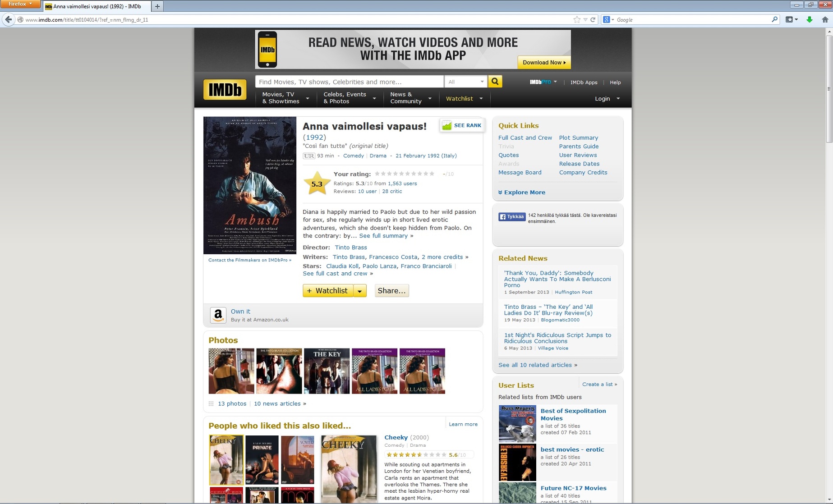Screen dimensions: 833x504
Task: Click See all 10 related articles
Action: [x=535, y=365]
